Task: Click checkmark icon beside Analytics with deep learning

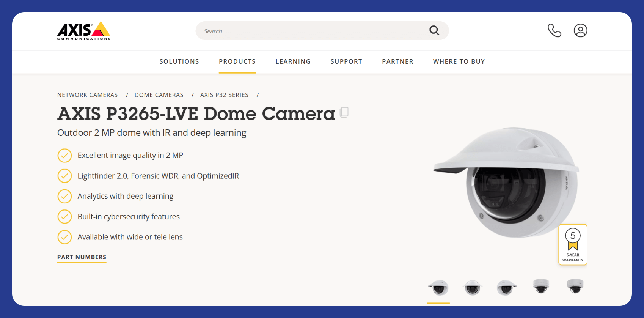Action: point(64,196)
